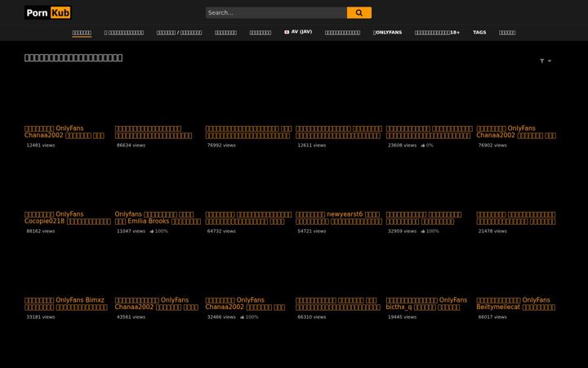Image resolution: width=588 pixels, height=368 pixels.
Task: Expand the filter dropdown arrow
Action: 550,61
